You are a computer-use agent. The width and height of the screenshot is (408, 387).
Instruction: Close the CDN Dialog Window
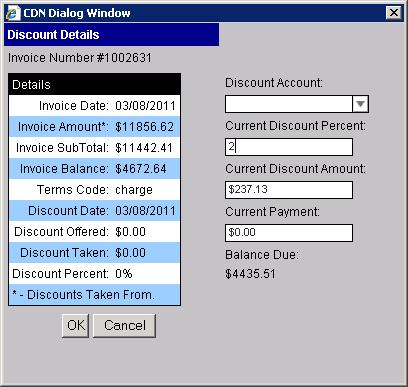tap(394, 13)
